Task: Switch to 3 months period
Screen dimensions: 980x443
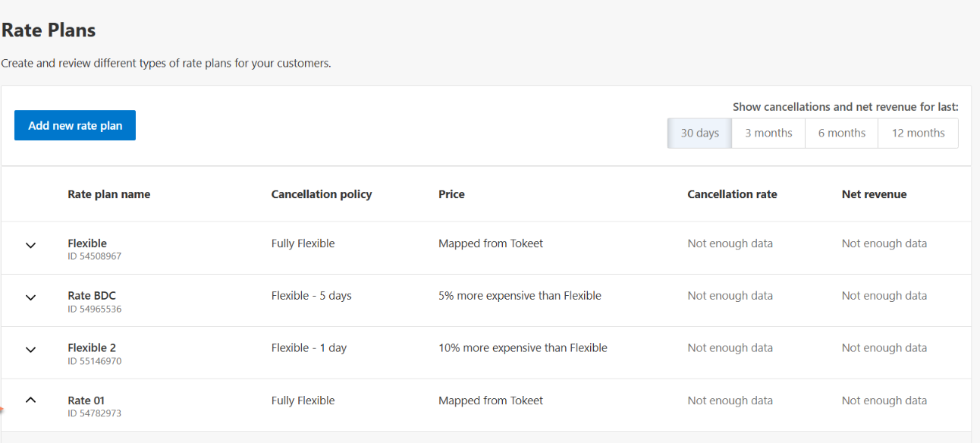Action: [768, 133]
